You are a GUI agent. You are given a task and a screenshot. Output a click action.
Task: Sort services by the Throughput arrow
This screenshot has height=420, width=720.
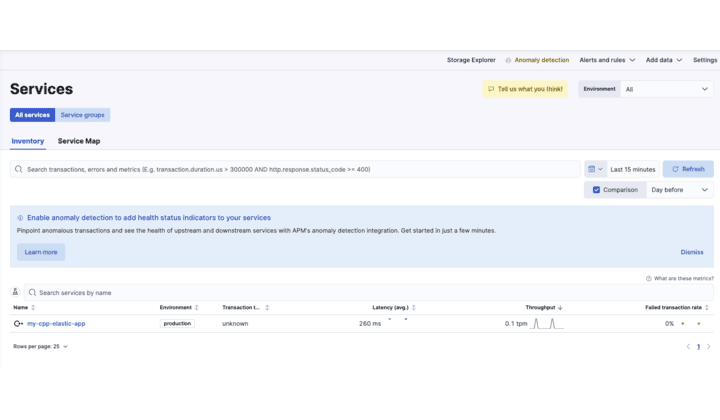click(560, 308)
